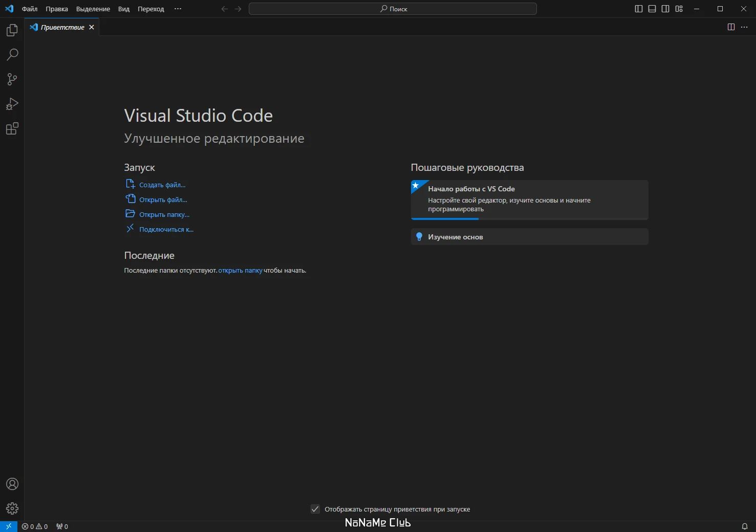The height and width of the screenshot is (532, 756).
Task: Open the Accounts menu icon
Action: (12, 484)
